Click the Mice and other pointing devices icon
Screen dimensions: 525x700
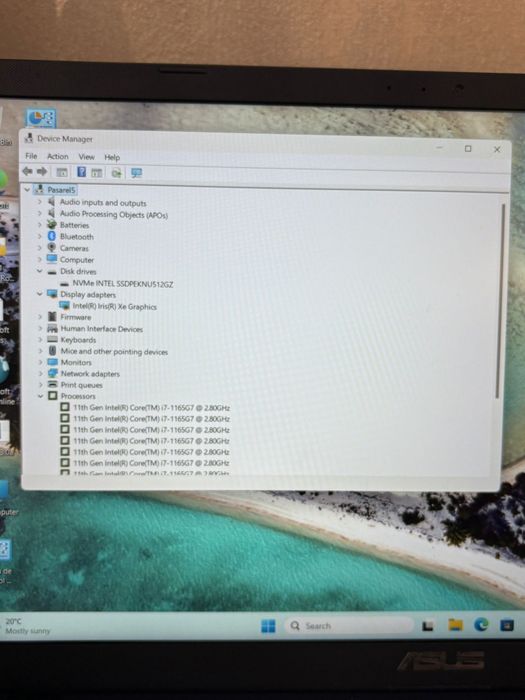(53, 351)
